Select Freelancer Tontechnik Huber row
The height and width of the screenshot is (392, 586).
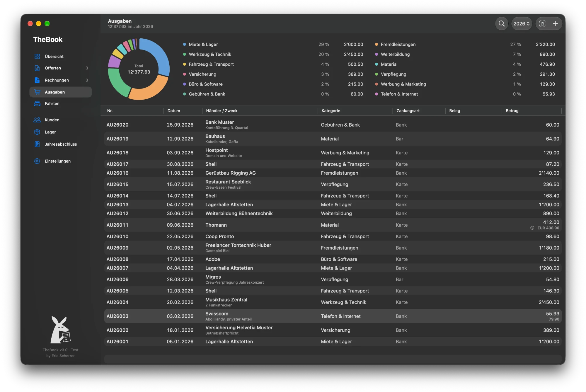tap(333, 248)
